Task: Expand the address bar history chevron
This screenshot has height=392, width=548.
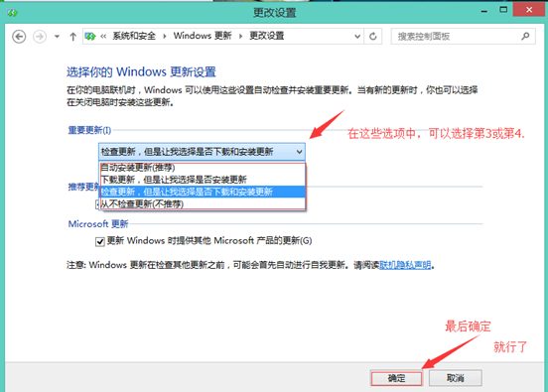Action: tap(357, 36)
